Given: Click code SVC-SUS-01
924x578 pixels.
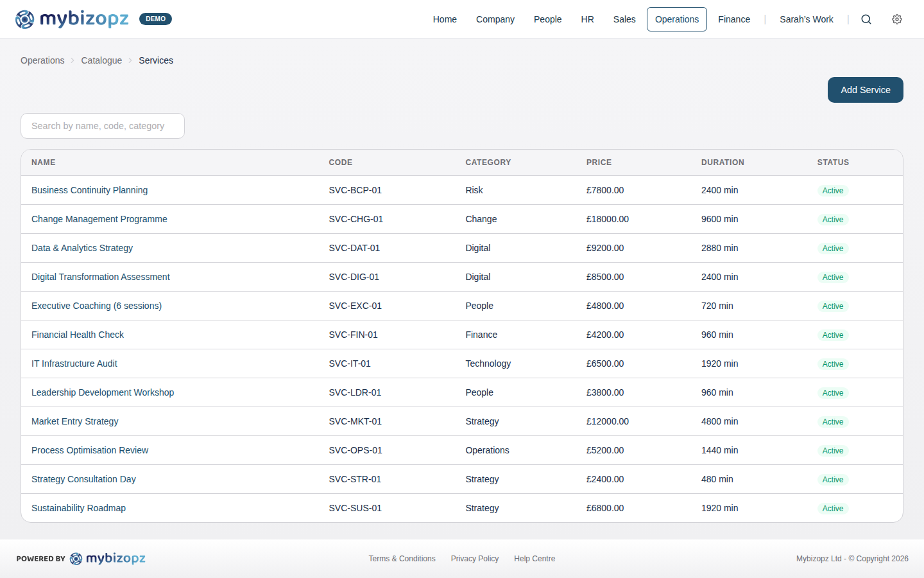Looking at the screenshot, I should 355,508.
